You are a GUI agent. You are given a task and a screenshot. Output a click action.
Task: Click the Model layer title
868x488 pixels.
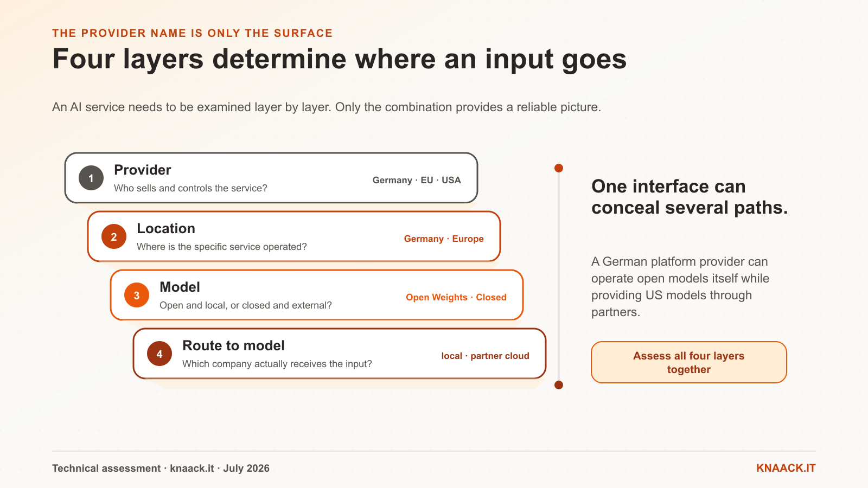[x=180, y=287]
